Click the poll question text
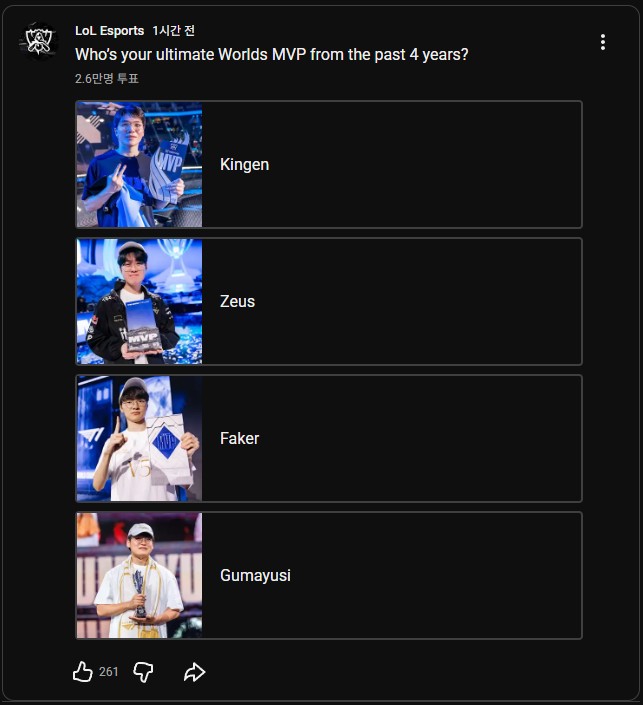Viewport: 643px width, 705px height. tap(271, 54)
